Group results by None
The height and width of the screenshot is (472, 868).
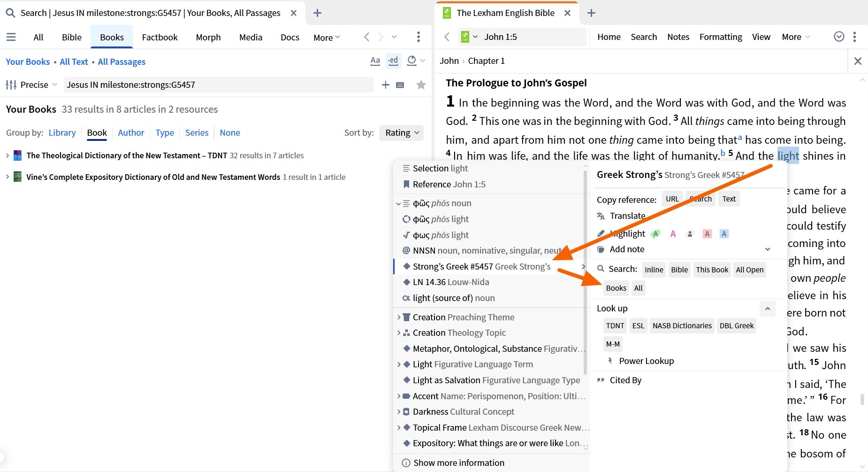click(230, 132)
